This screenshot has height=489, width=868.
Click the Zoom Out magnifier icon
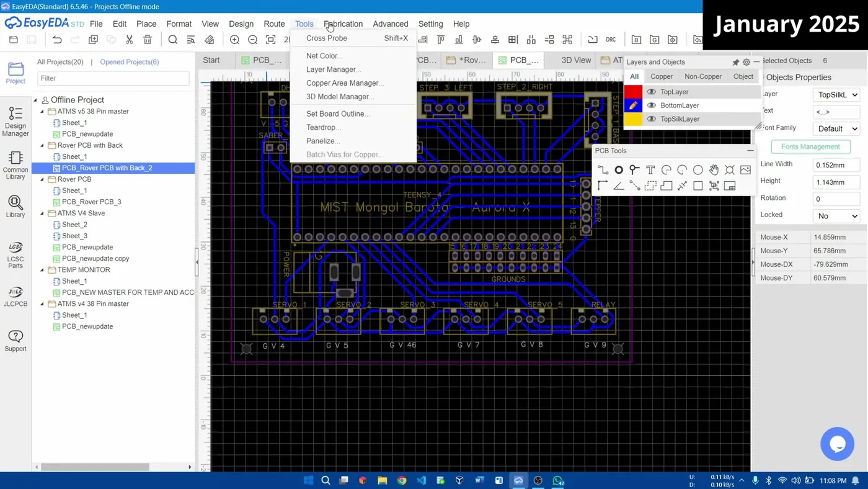click(252, 40)
